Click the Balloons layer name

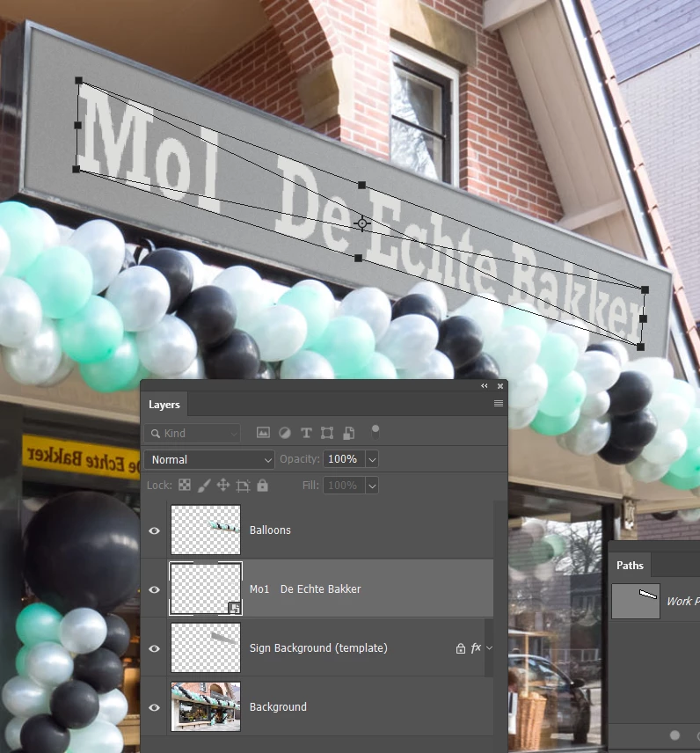(x=270, y=530)
